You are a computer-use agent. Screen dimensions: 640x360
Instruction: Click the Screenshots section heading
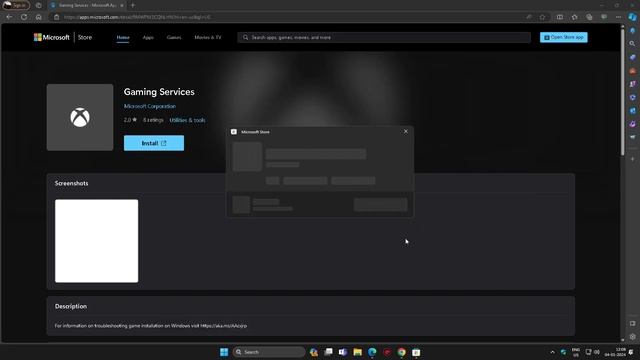click(71, 183)
